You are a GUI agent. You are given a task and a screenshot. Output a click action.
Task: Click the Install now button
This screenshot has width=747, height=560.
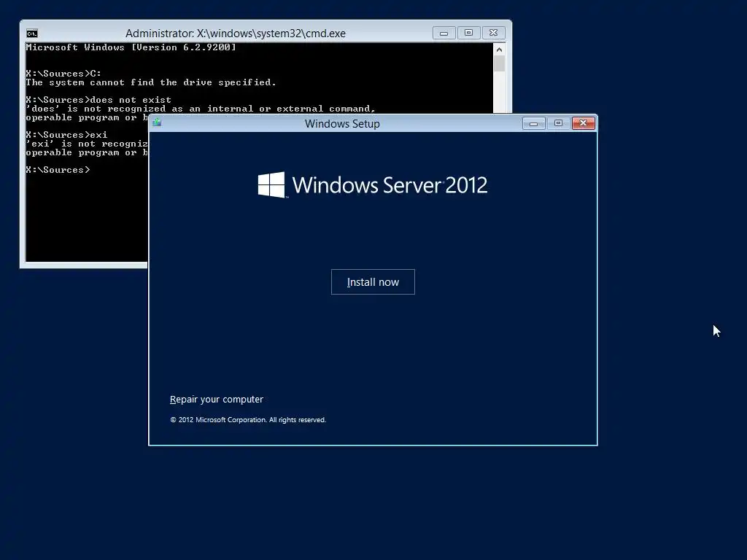tap(373, 282)
